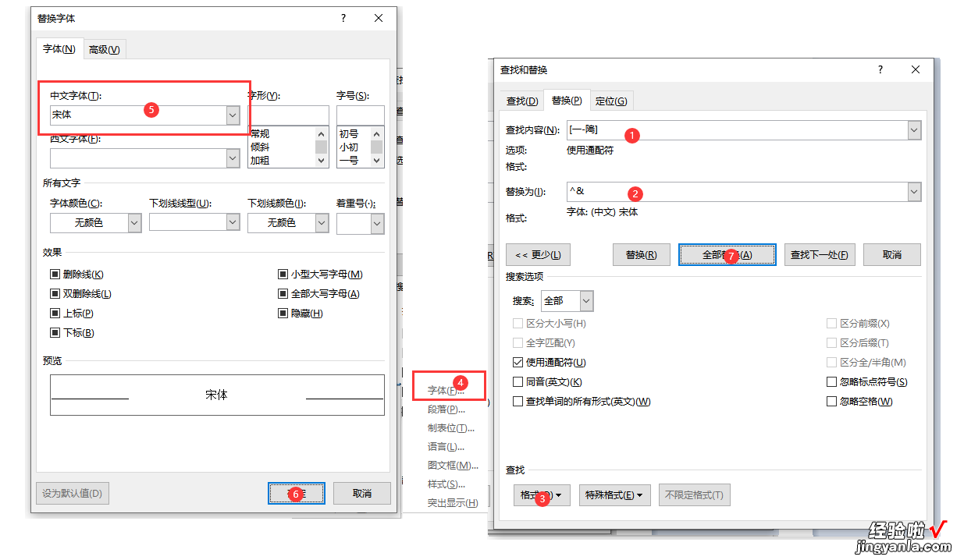
Task: Click 取消 in 替换字体 dialog
Action: (362, 493)
